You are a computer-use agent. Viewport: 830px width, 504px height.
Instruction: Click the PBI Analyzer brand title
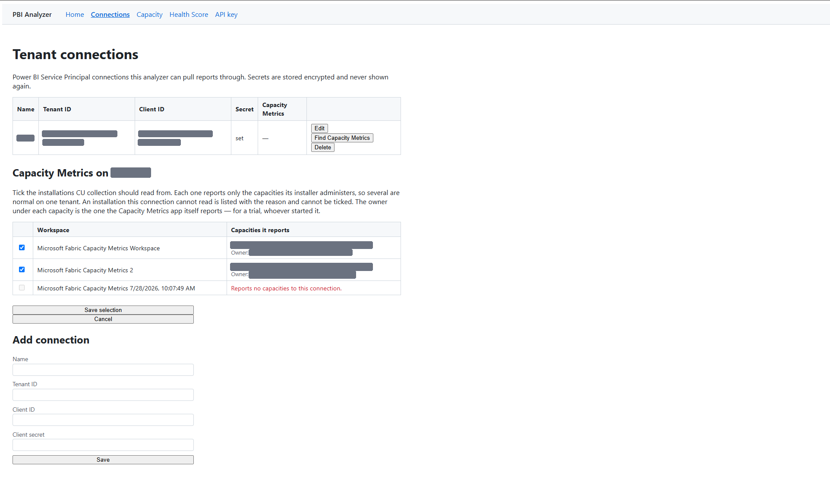pyautogui.click(x=32, y=15)
